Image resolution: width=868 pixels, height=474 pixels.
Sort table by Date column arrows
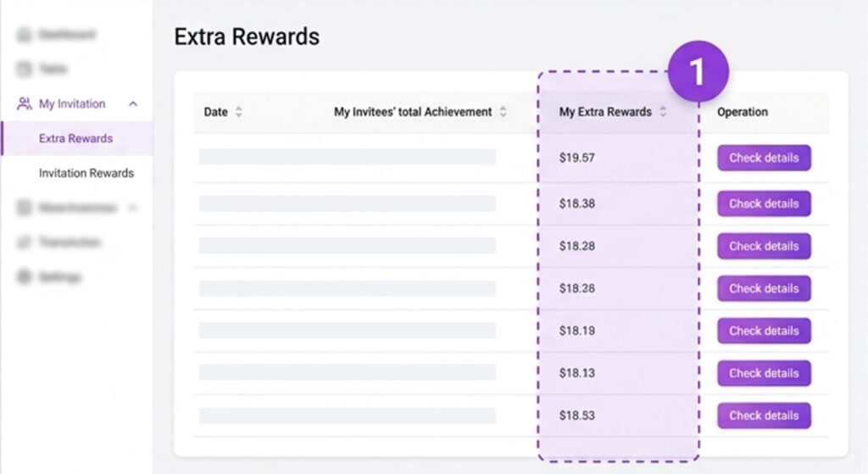(x=238, y=112)
